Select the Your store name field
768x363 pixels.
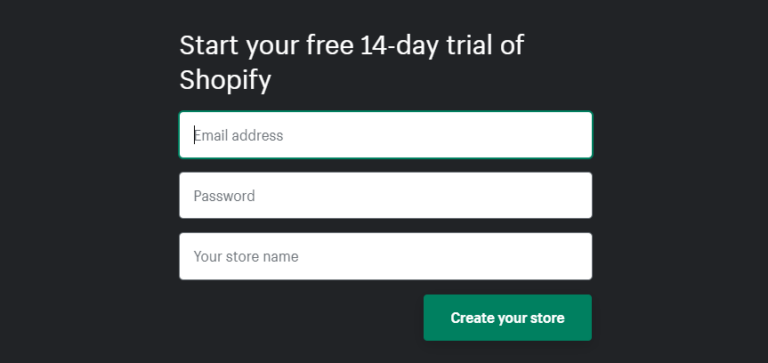pos(385,256)
